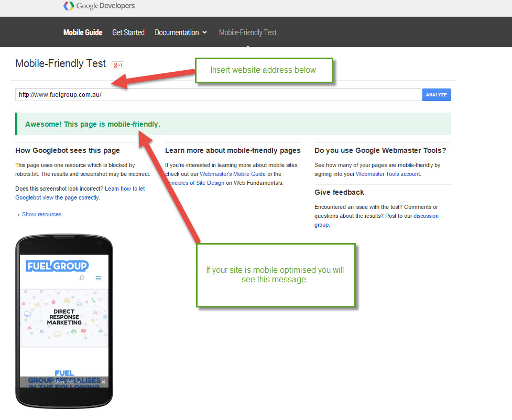This screenshot has width=512, height=420.
Task: Open the Principles of Site Design link
Action: pos(196,183)
